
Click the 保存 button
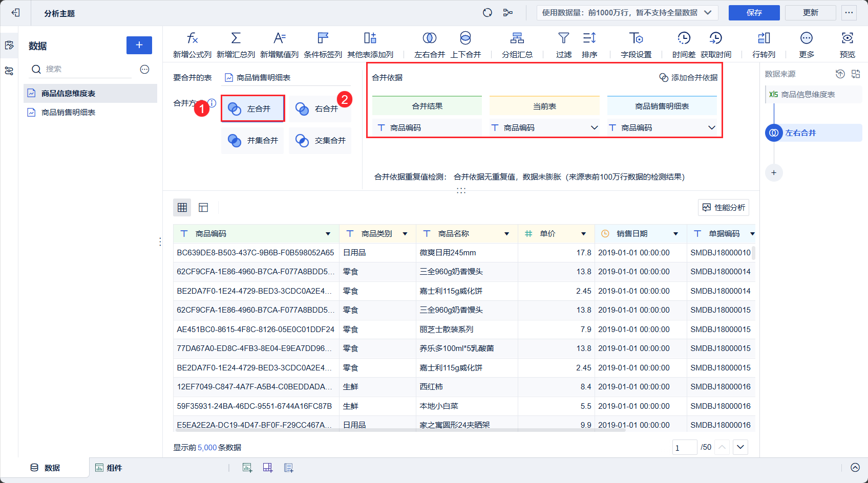point(754,13)
